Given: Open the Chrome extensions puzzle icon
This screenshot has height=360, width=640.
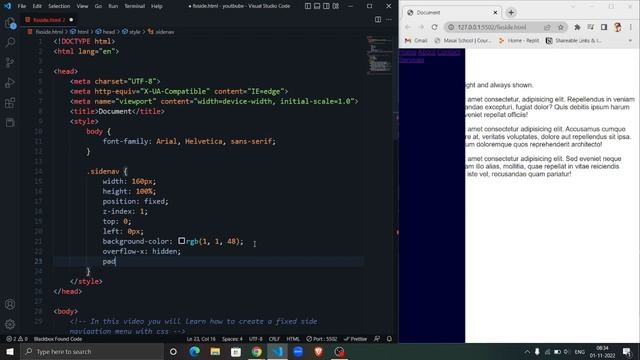Looking at the screenshot, I should (x=577, y=27).
